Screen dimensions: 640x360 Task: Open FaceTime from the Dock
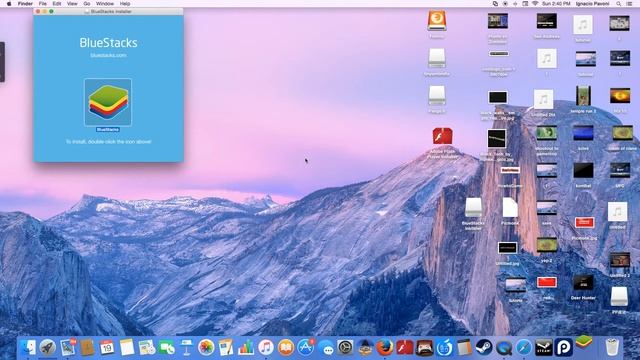click(x=167, y=347)
